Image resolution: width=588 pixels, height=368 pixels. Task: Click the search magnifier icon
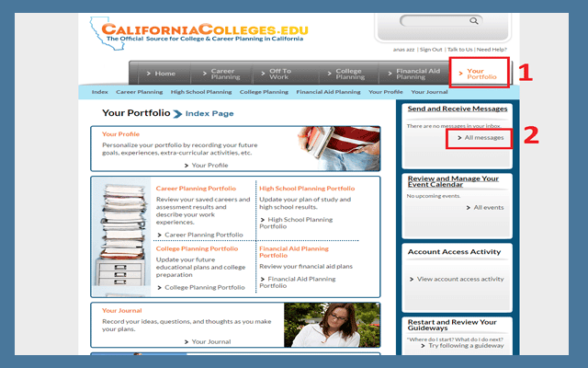(x=474, y=21)
